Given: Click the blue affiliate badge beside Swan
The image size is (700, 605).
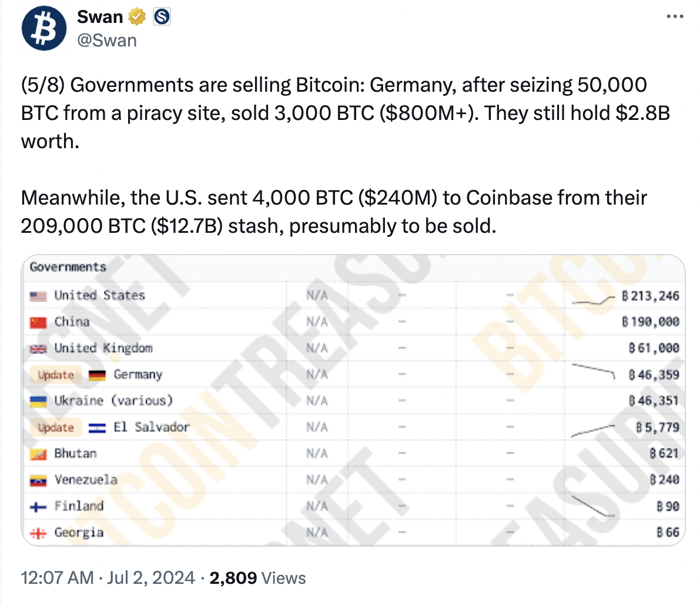Looking at the screenshot, I should tap(162, 17).
